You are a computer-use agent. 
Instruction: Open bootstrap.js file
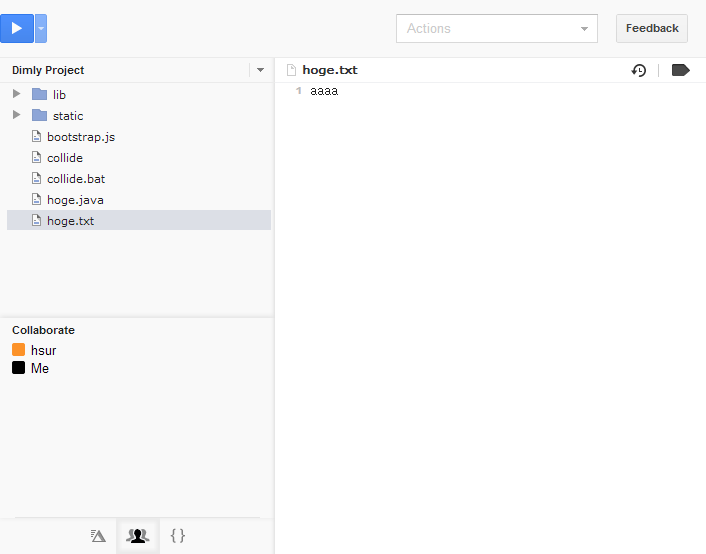[80, 137]
